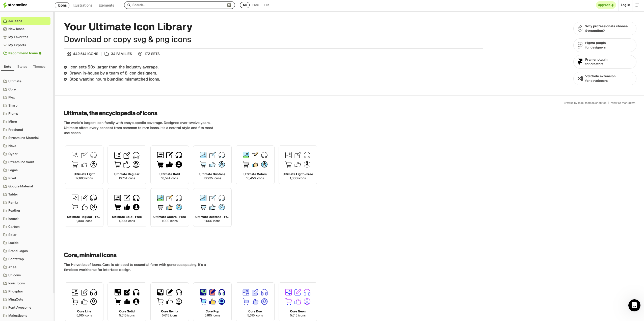This screenshot has height=321, width=644.
Task: Open the Ultimate Regular 16,751 icons card
Action: coord(127,165)
